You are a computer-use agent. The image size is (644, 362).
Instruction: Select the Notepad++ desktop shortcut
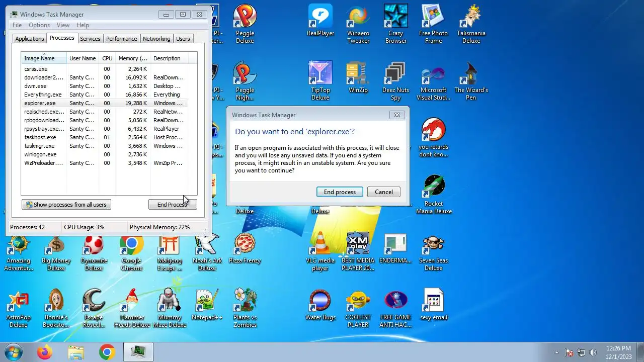coord(207,304)
